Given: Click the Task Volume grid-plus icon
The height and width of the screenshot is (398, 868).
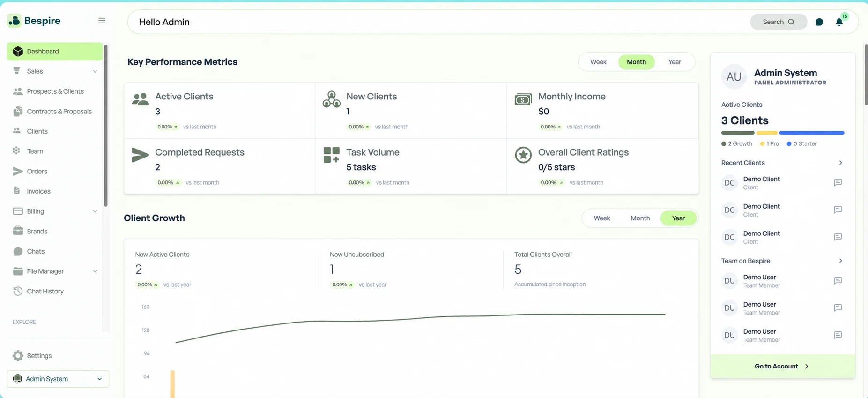Looking at the screenshot, I should coord(331,155).
